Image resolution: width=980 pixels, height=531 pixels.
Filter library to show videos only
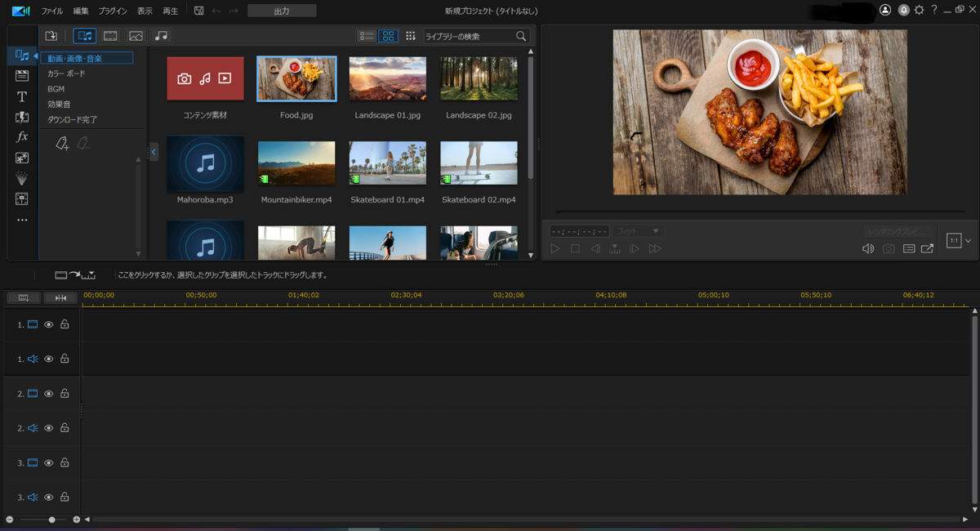point(110,36)
